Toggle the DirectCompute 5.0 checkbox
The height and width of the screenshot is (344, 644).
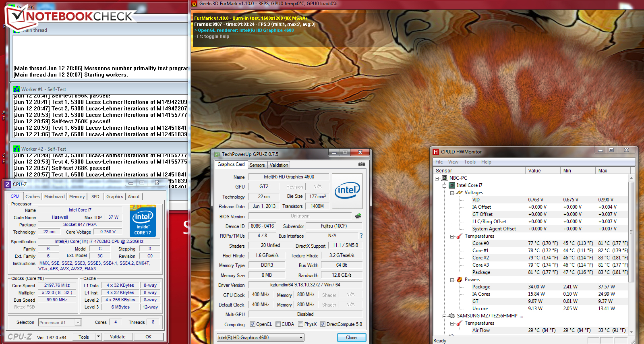tap(323, 324)
